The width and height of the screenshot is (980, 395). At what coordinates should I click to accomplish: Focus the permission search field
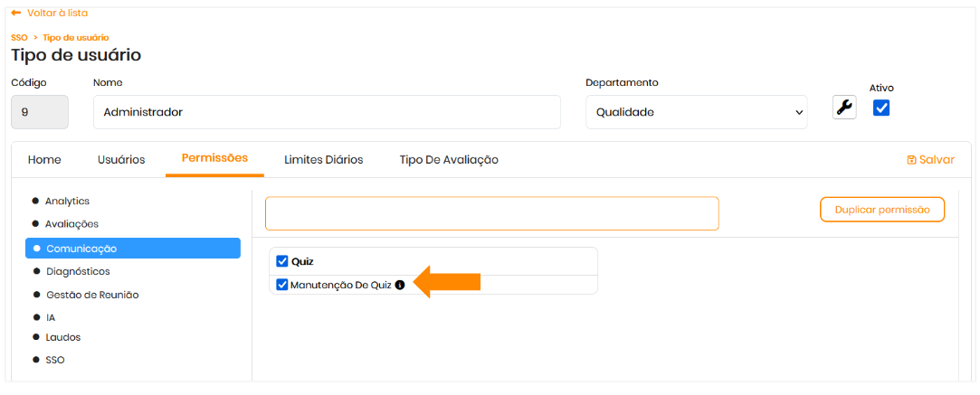click(491, 213)
